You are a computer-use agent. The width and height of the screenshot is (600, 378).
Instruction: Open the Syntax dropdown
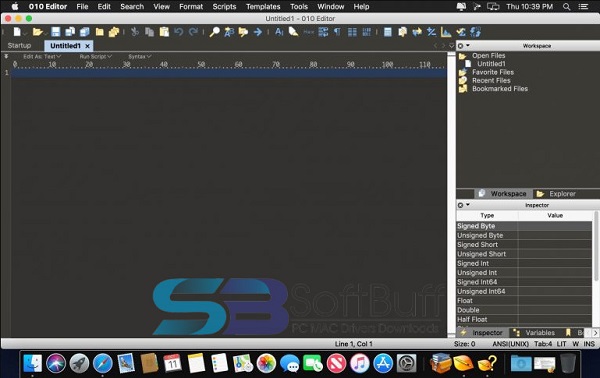pyautogui.click(x=140, y=57)
